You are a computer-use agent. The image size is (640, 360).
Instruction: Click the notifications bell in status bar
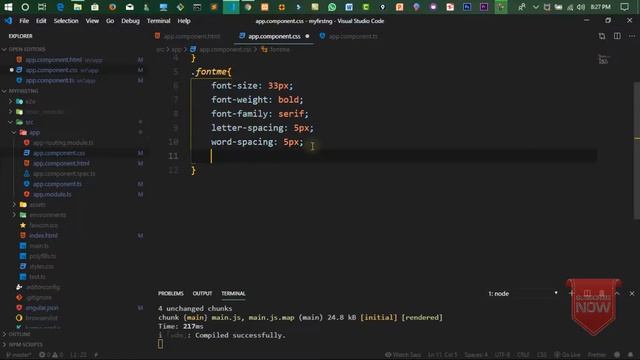[x=631, y=355]
